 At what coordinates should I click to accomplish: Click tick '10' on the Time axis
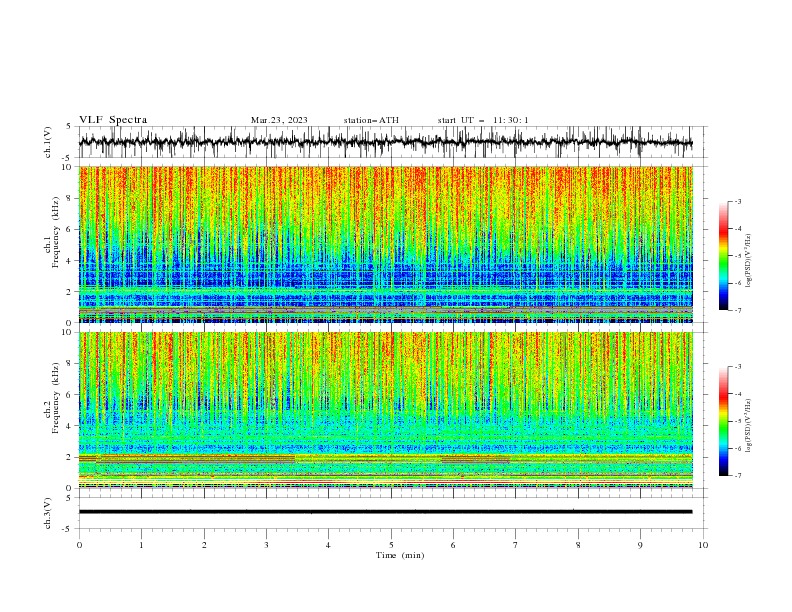703,545
